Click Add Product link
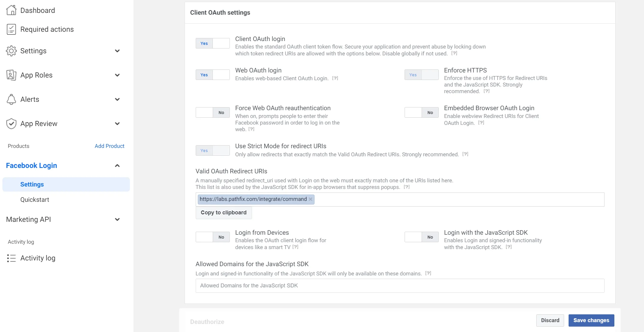This screenshot has height=332, width=644. click(x=110, y=146)
